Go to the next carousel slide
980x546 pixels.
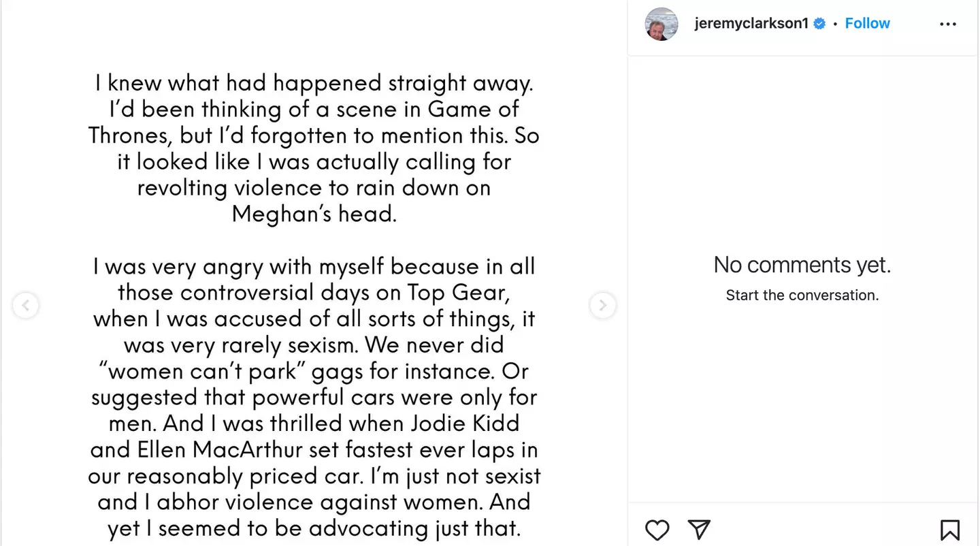(602, 306)
